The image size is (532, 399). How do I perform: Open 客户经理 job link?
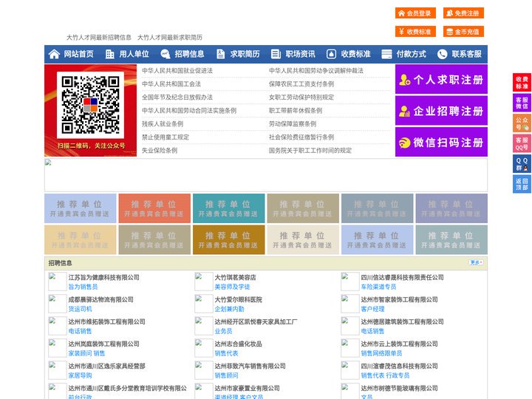(372, 309)
